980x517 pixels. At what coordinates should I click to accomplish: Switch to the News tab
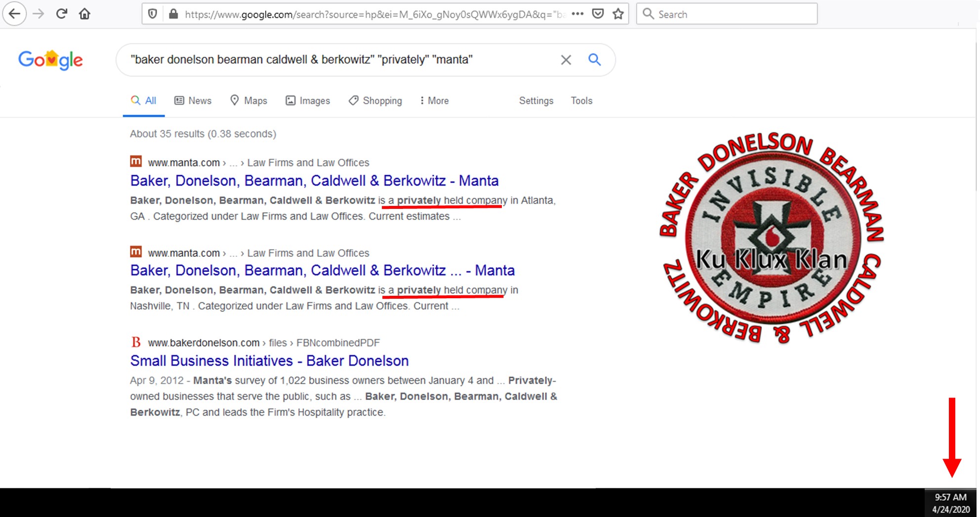[193, 101]
